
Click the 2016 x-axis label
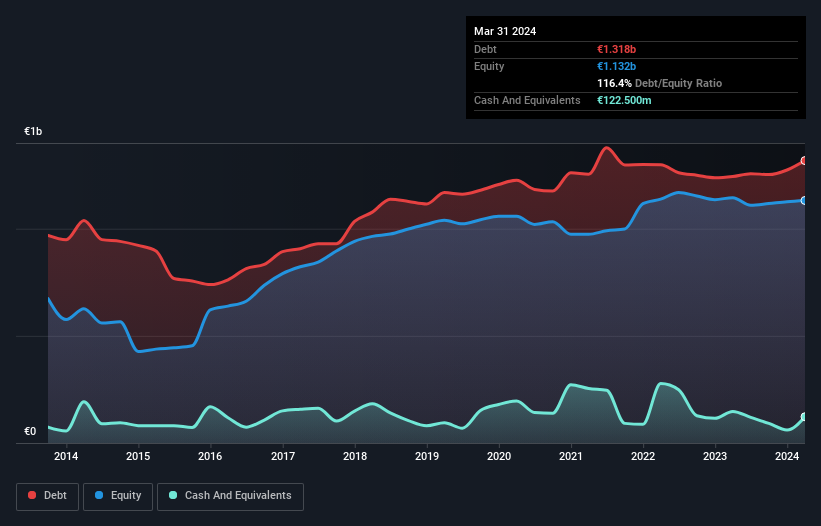[x=210, y=456]
